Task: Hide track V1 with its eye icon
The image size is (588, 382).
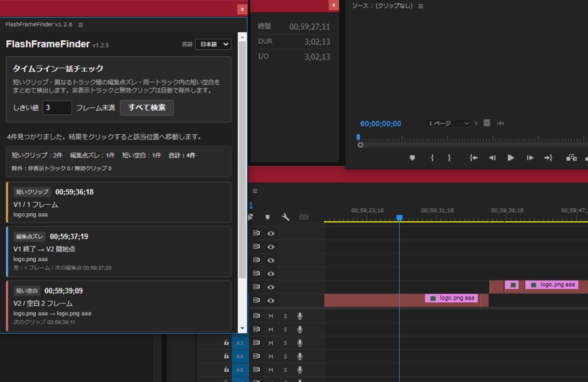Action: coord(271,301)
